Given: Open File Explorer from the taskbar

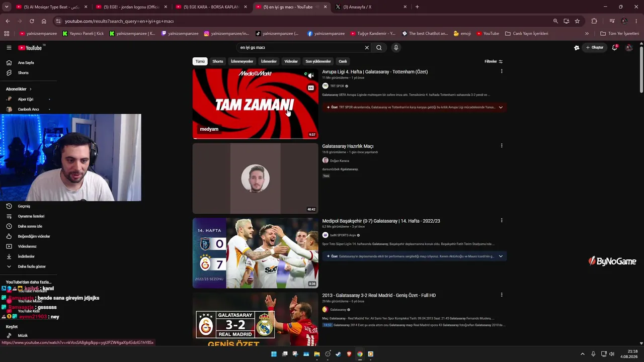Looking at the screenshot, I should pos(317,354).
